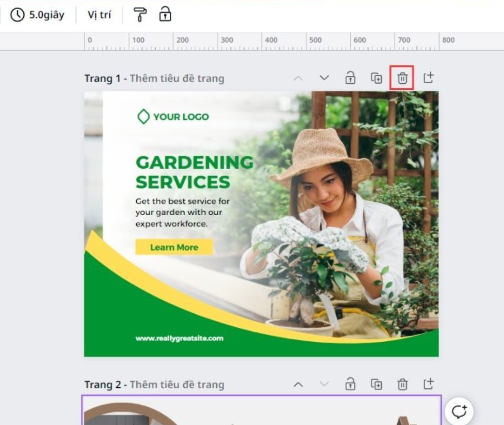Edit Trang 2 page title field

coord(177,385)
